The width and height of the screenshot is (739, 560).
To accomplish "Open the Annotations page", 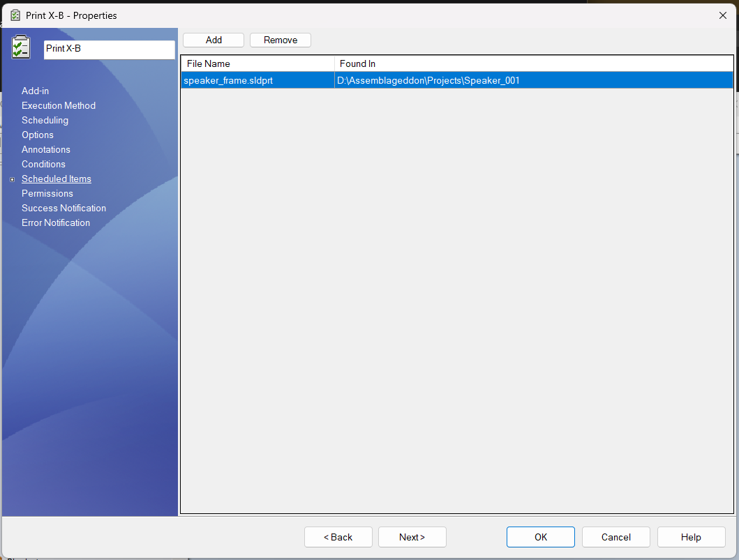I will [46, 149].
